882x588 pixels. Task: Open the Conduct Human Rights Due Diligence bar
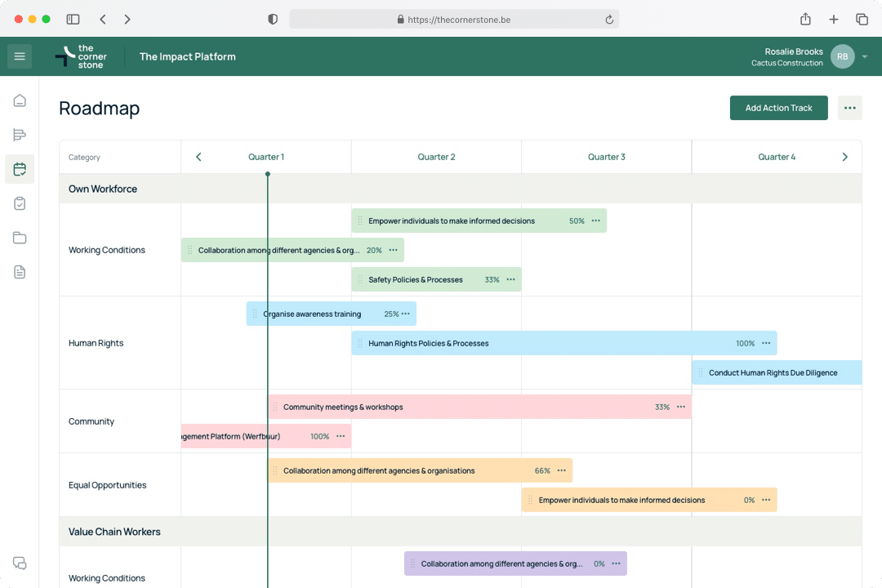[x=777, y=372]
